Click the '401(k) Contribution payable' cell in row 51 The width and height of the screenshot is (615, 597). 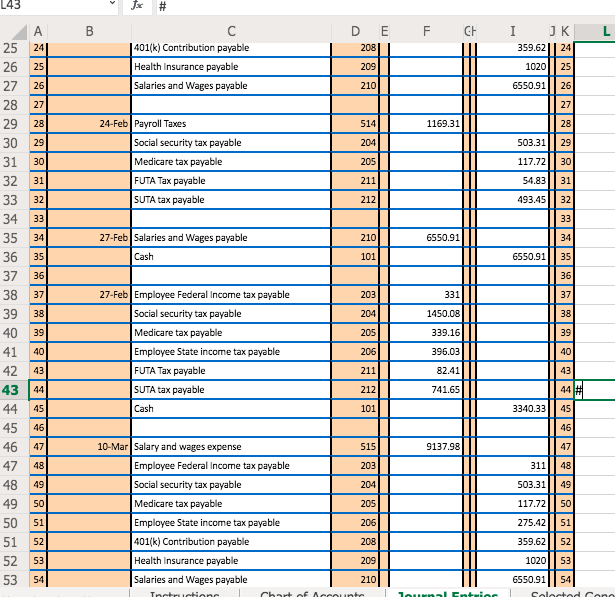(231, 542)
